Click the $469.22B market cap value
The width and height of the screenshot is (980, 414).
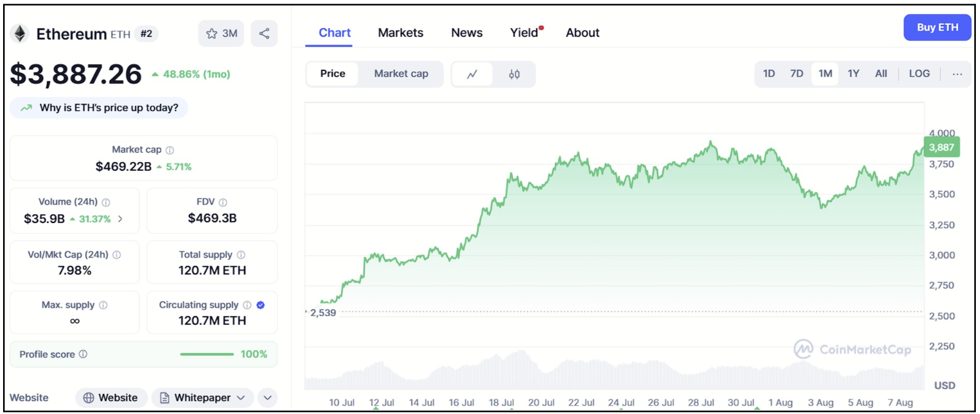[123, 167]
